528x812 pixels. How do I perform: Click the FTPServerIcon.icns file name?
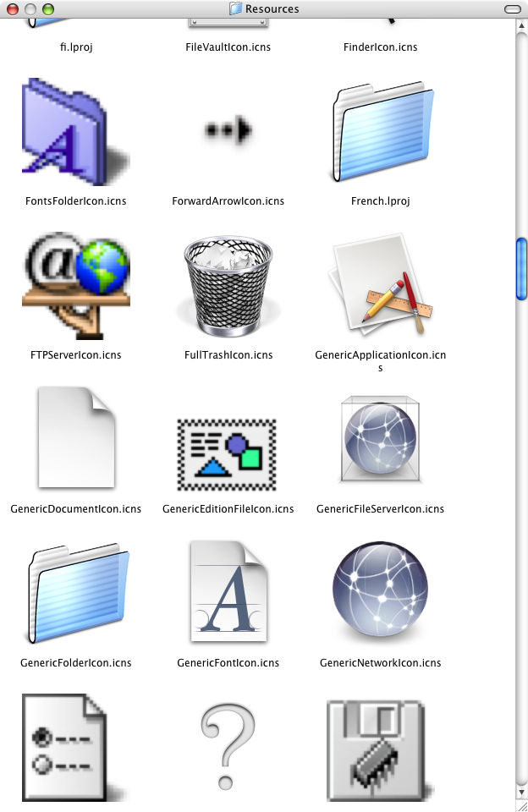pos(75,354)
